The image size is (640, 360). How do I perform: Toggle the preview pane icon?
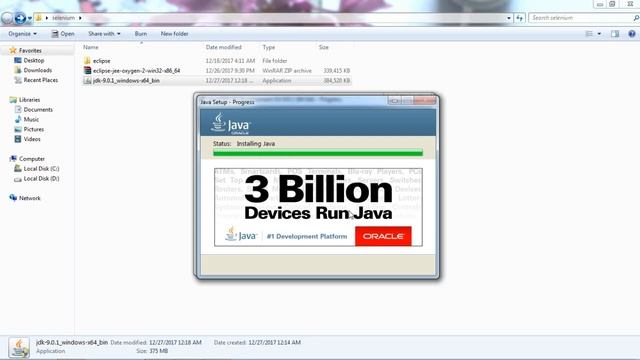pyautogui.click(x=615, y=34)
